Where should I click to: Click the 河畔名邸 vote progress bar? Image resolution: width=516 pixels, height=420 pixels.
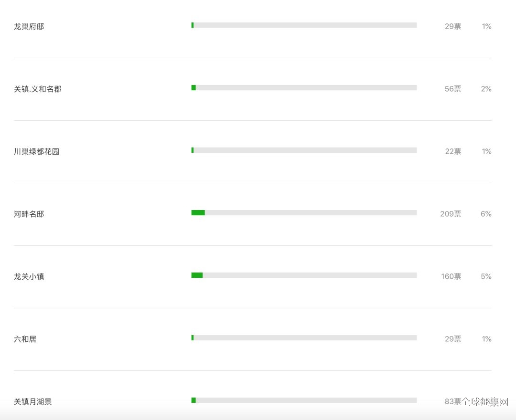point(304,213)
